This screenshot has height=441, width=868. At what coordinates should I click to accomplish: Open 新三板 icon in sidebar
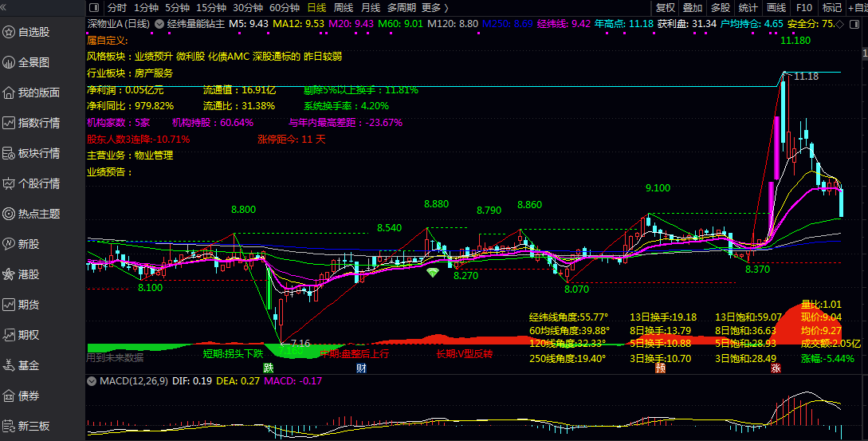click(9, 426)
